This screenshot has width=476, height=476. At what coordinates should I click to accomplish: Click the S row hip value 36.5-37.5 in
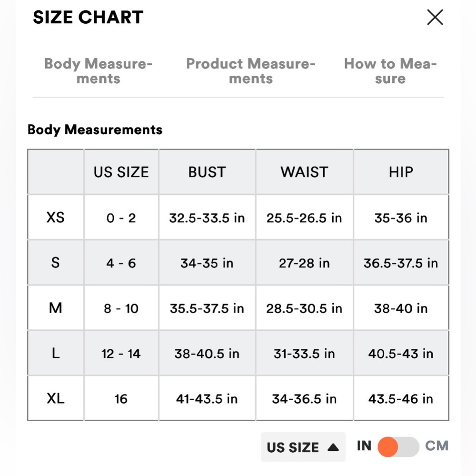[401, 263]
